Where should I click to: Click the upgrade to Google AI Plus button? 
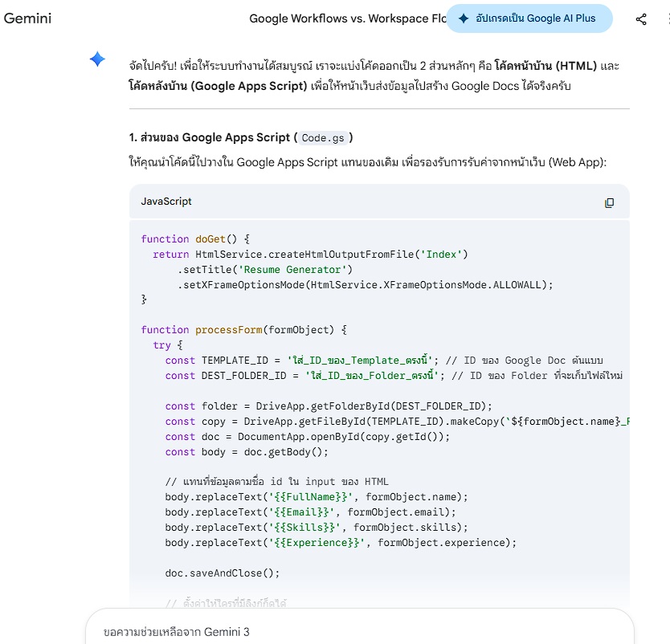tap(529, 18)
